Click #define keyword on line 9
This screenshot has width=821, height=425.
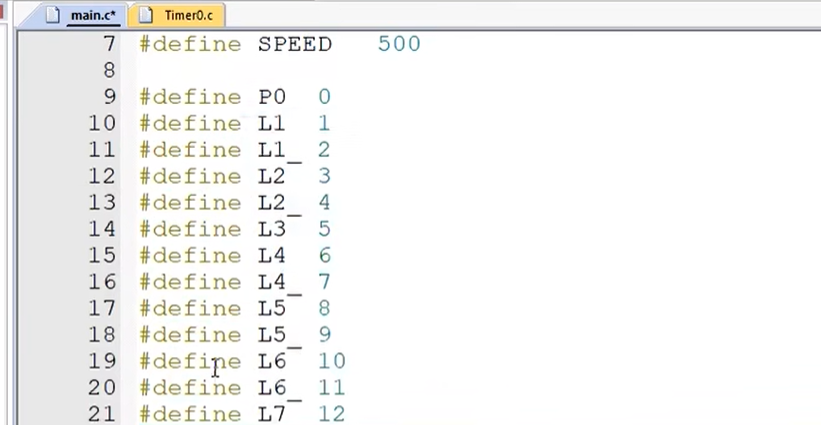click(190, 97)
